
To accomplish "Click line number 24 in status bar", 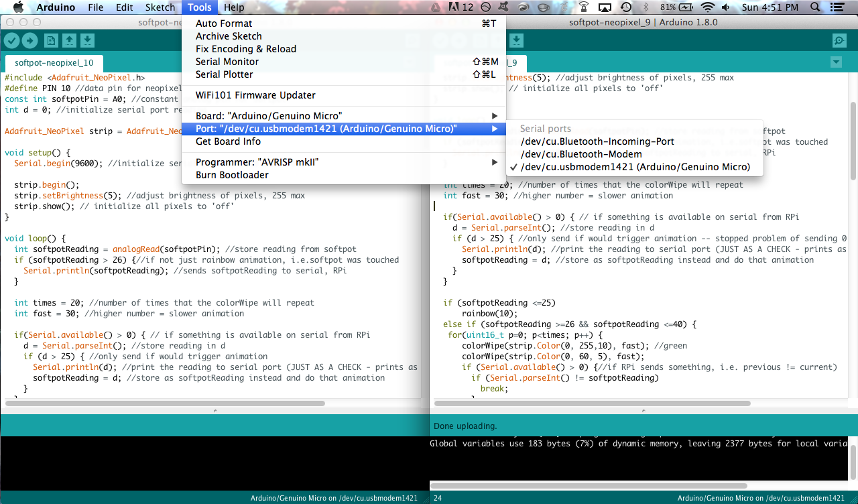I will [x=438, y=499].
